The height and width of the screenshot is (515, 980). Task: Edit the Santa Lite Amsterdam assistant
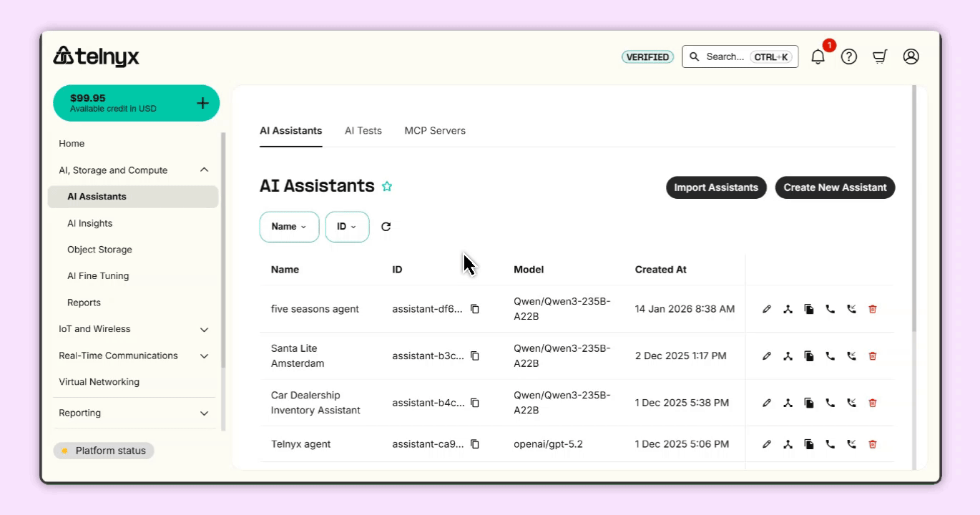tap(767, 356)
